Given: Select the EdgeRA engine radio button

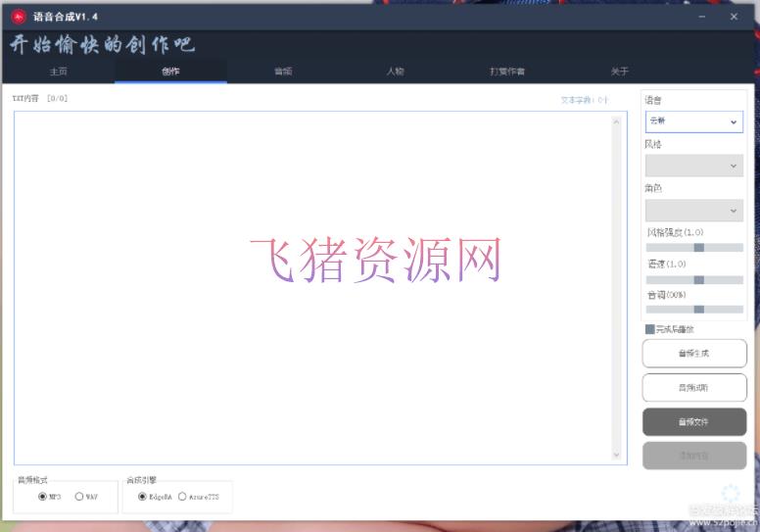Looking at the screenshot, I should pos(142,497).
